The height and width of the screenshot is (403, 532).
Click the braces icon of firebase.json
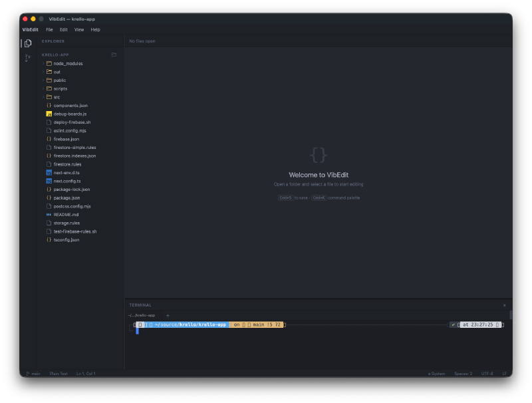tap(49, 139)
